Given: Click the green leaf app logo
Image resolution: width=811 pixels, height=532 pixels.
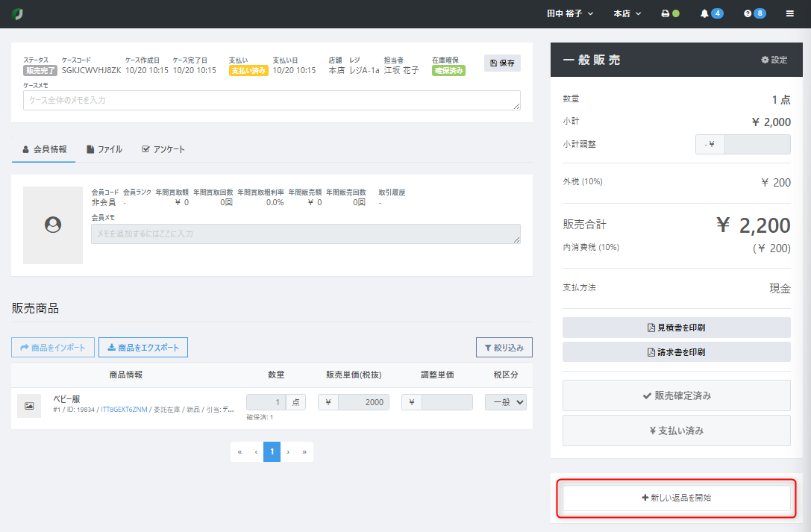Looking at the screenshot, I should click(17, 14).
